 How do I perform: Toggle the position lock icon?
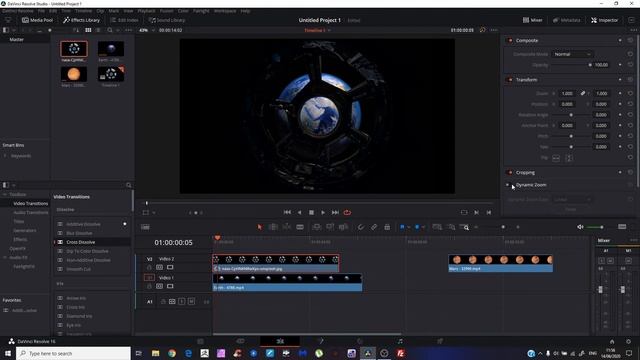click(x=387, y=227)
